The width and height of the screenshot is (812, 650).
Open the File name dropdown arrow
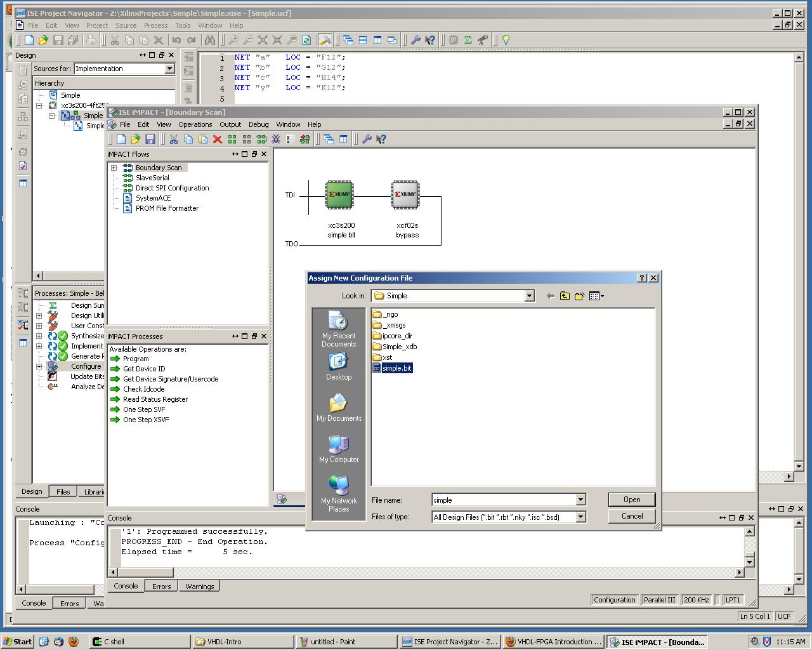pyautogui.click(x=580, y=500)
